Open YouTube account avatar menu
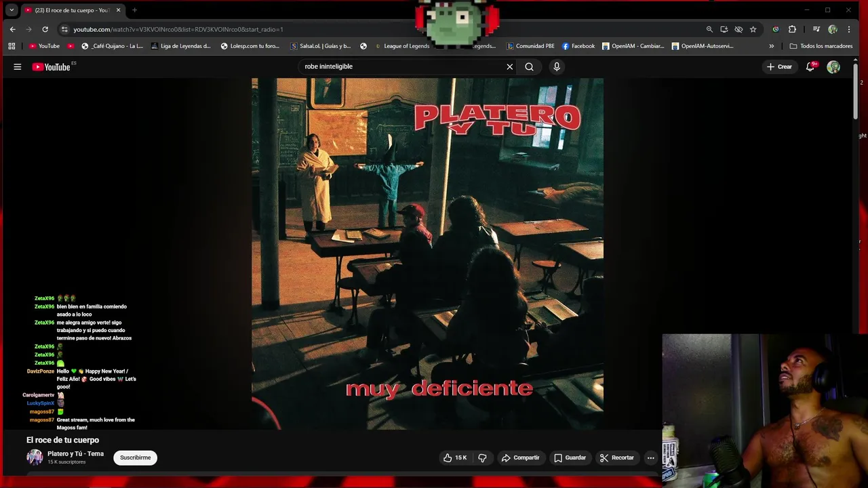 pos(833,66)
